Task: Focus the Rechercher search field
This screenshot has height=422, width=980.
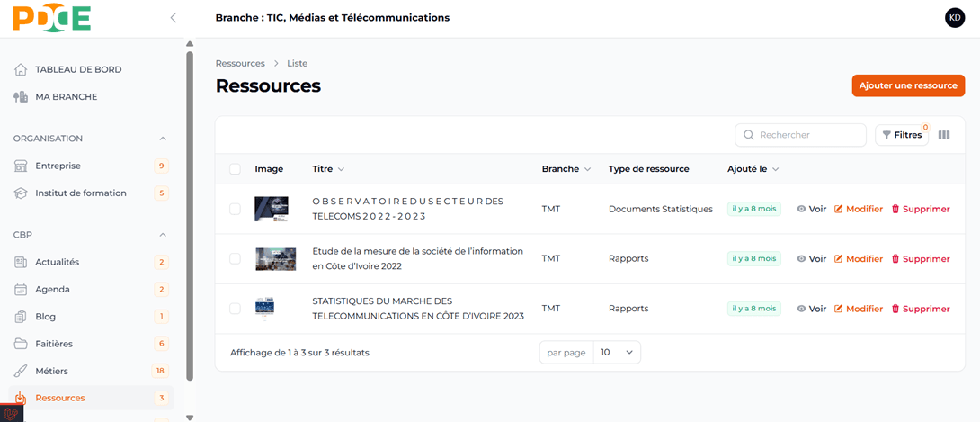Action: tap(800, 135)
